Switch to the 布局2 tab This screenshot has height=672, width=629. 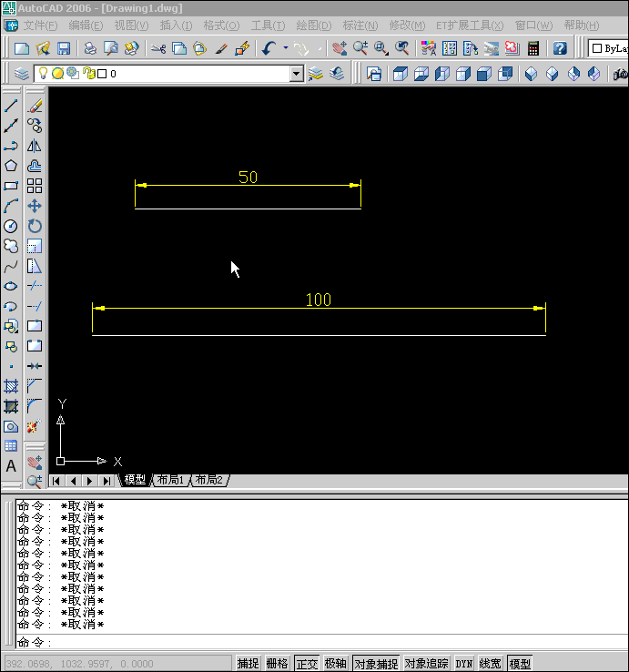pyautogui.click(x=209, y=480)
